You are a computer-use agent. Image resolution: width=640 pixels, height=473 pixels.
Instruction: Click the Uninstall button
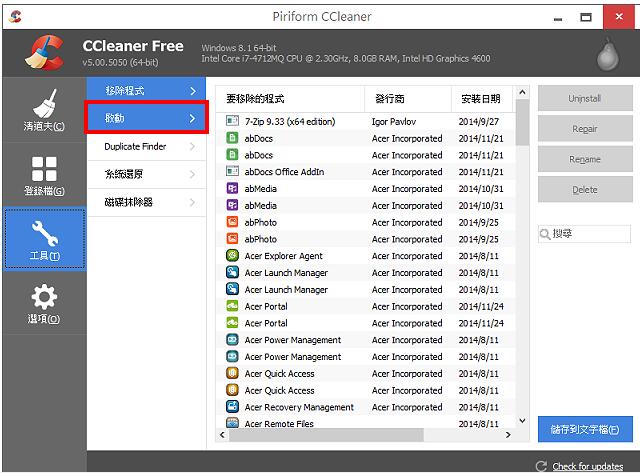(585, 98)
